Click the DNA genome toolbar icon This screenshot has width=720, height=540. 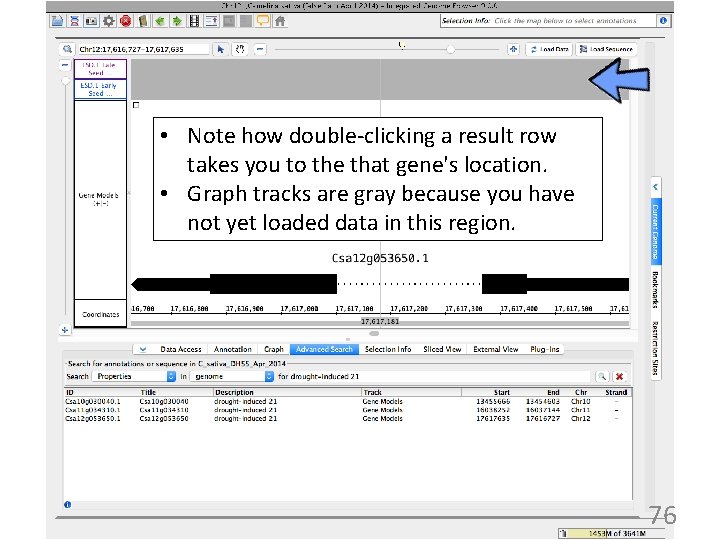coord(74,21)
